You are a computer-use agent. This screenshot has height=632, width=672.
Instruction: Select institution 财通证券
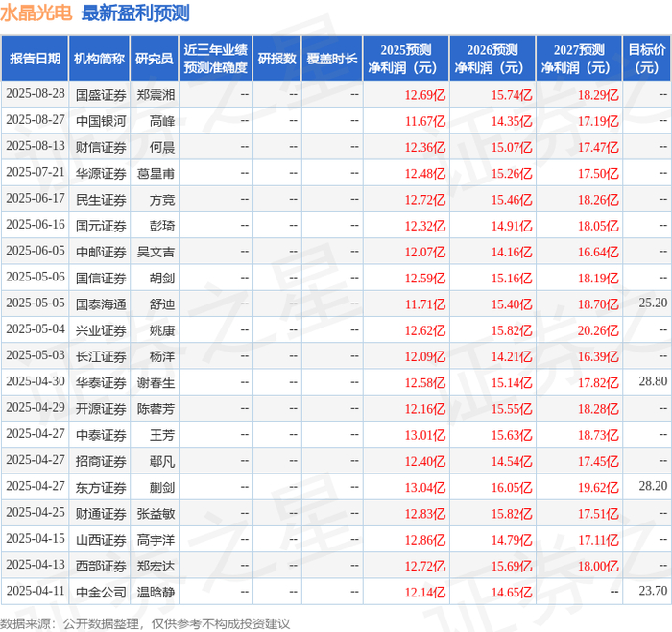[x=101, y=513]
